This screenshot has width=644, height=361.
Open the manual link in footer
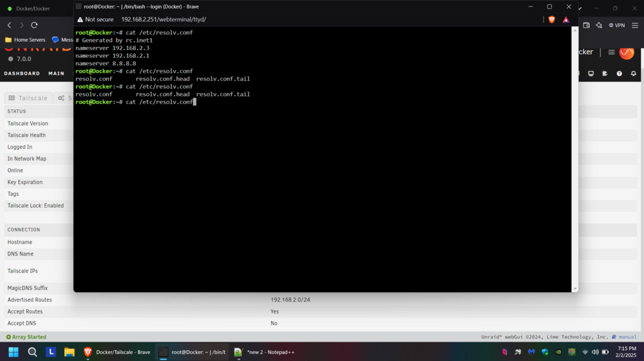pos(627,337)
